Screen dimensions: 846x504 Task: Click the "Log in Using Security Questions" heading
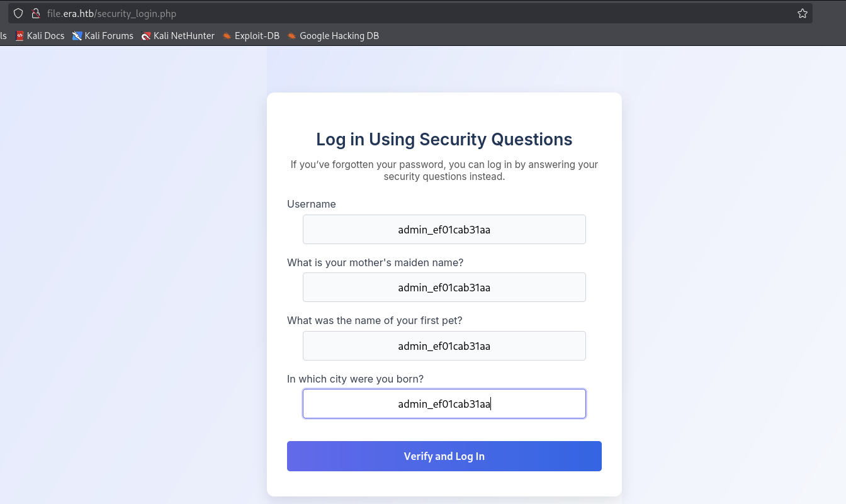(x=444, y=139)
